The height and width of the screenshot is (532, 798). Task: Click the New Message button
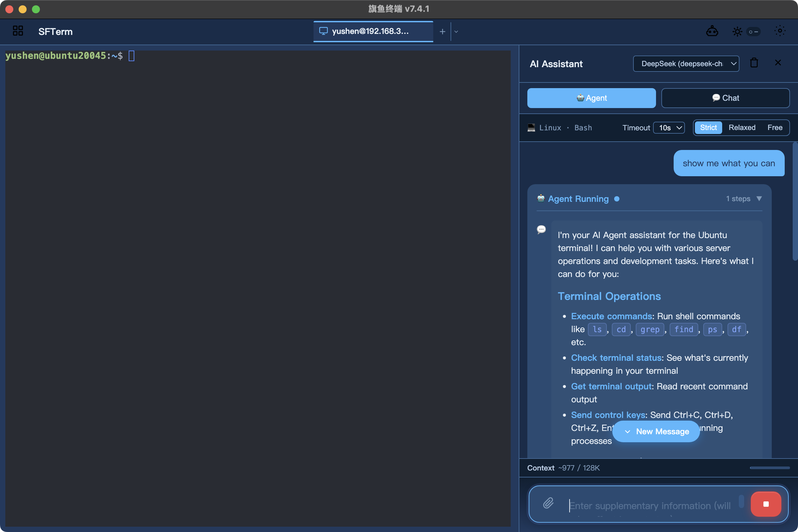[x=655, y=431]
